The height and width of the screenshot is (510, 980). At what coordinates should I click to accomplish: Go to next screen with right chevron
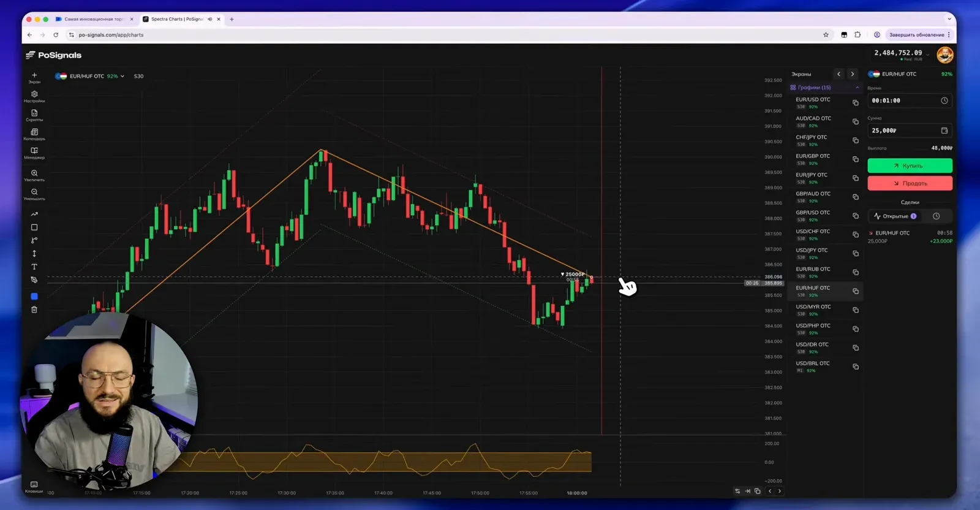[853, 74]
